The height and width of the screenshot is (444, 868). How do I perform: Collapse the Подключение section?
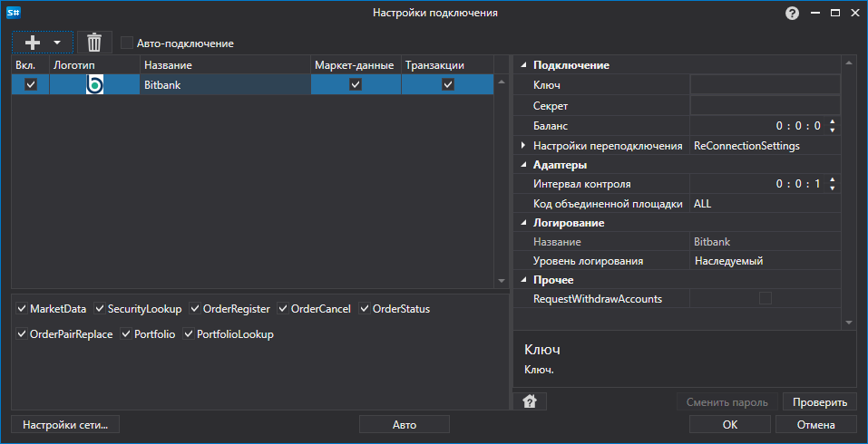[x=523, y=65]
